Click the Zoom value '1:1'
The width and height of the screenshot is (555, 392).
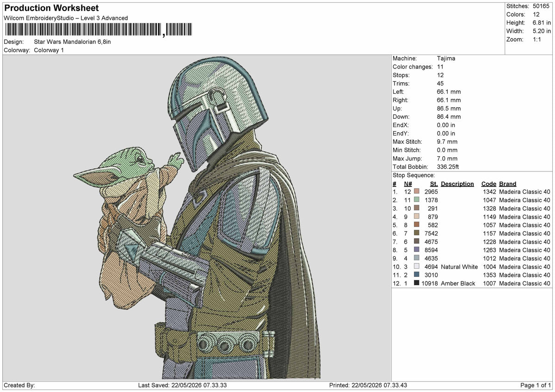coord(538,39)
